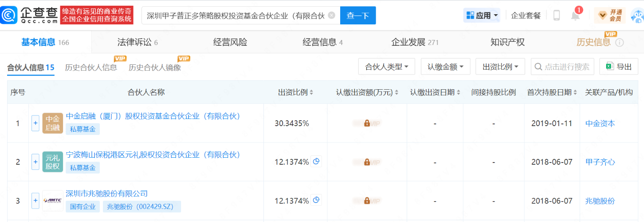Image resolution: width=644 pixels, height=222 pixels.
Task: Clear the search box text
Action: pyautogui.click(x=331, y=16)
